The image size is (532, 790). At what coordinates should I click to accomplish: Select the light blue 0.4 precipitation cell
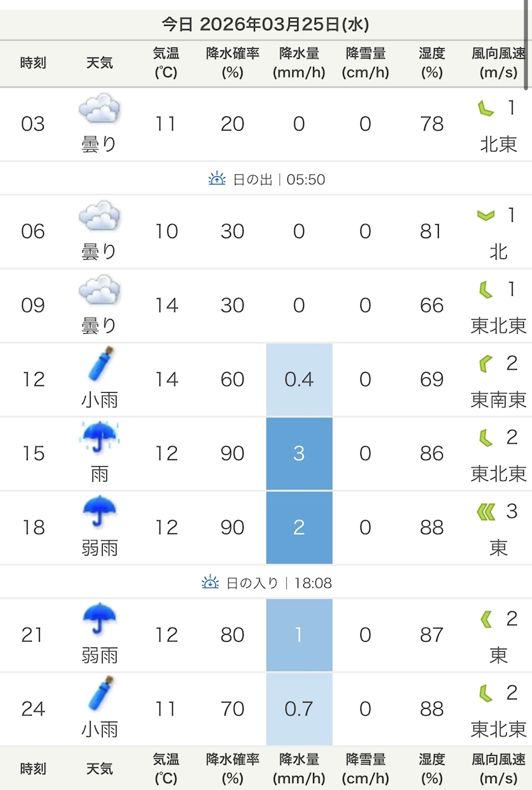tap(299, 379)
